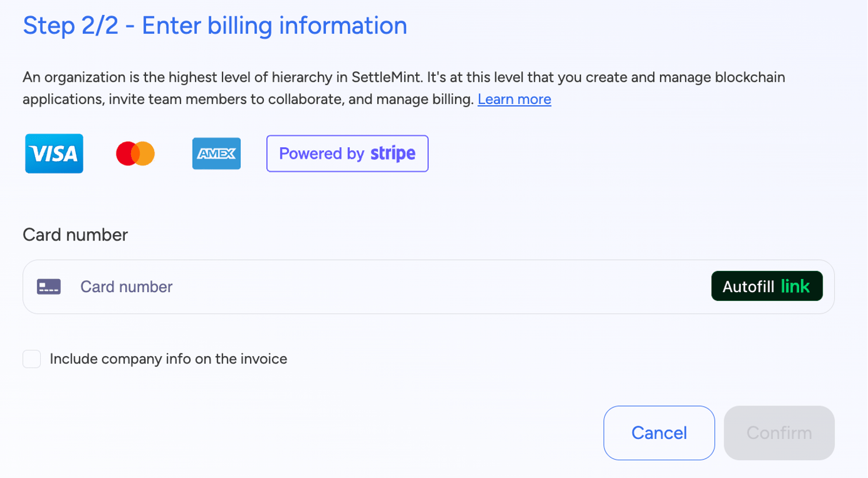Image resolution: width=868 pixels, height=478 pixels.
Task: Open the 'Learn more' hyperlink
Action: 514,99
